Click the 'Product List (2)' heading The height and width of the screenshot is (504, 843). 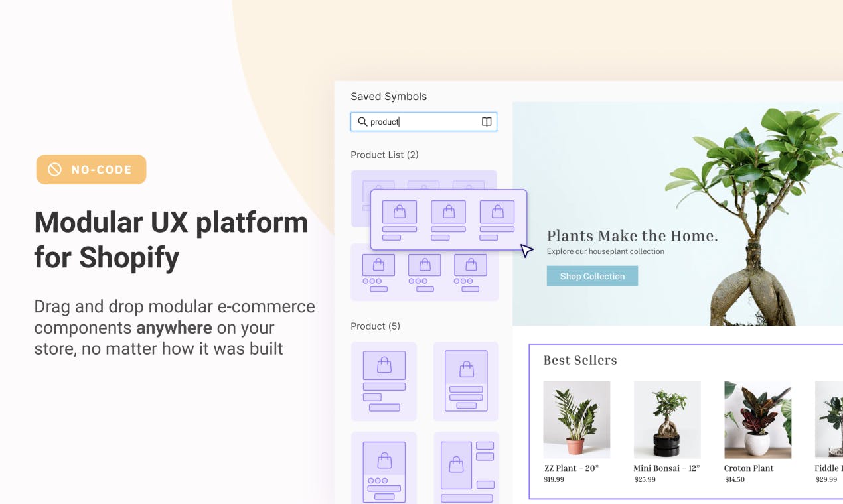tap(384, 155)
